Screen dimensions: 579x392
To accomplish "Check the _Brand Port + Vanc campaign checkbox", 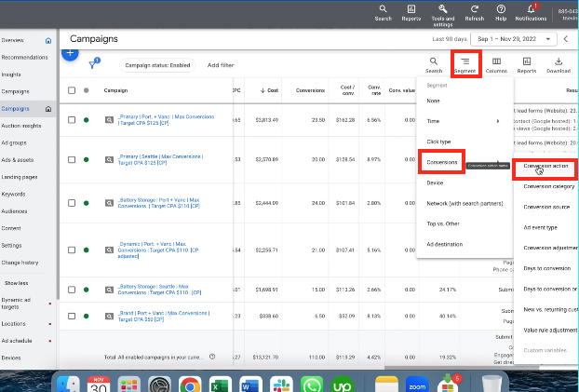I will click(x=72, y=315).
